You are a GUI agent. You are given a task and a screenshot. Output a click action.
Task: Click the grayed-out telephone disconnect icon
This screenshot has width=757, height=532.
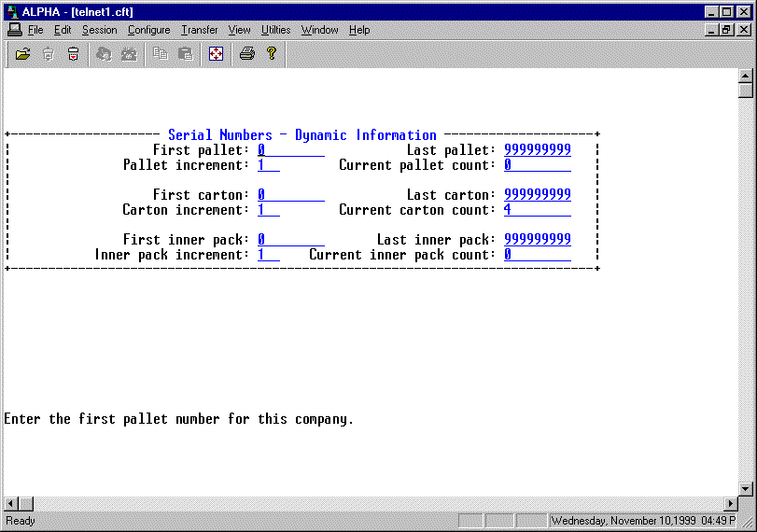coord(129,54)
